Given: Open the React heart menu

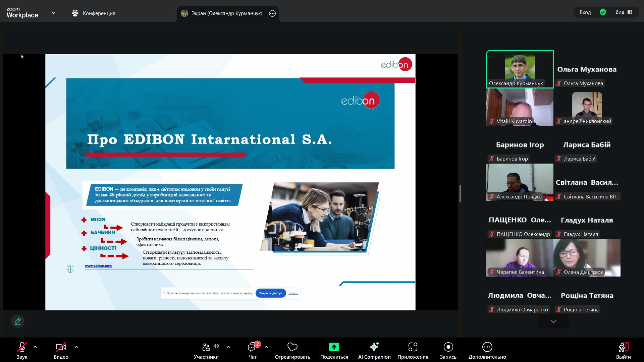Looking at the screenshot, I should pyautogui.click(x=292, y=347).
